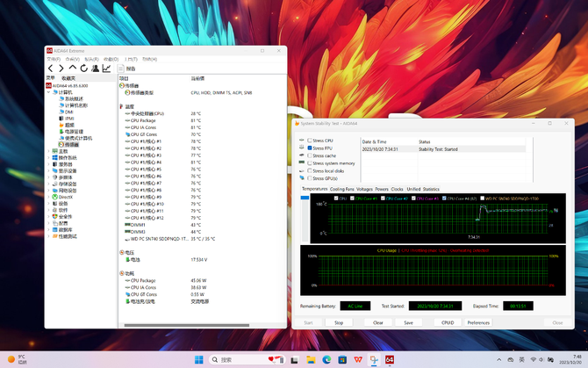Image resolution: width=588 pixels, height=368 pixels.
Task: Click the horizontal scrollbar in AIDA64 window
Action: pos(187,325)
